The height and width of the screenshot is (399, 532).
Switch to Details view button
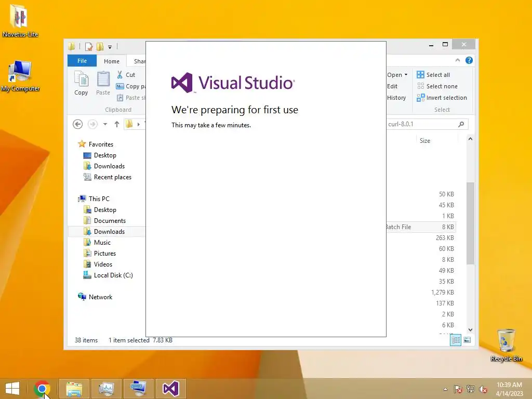(x=456, y=340)
